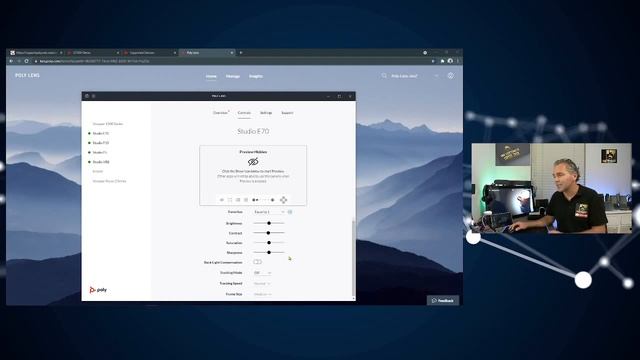Click the pan-tilt directional arrows control

click(x=283, y=200)
